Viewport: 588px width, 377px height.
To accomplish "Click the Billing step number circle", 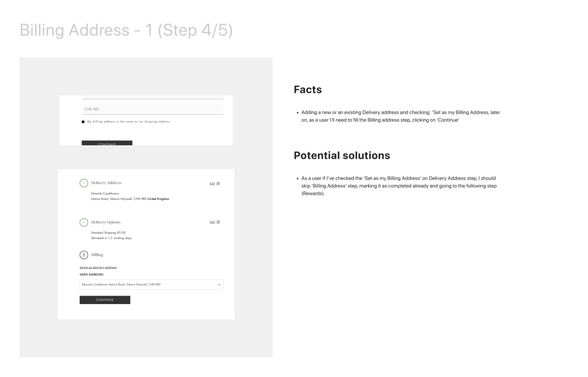I will coord(83,253).
